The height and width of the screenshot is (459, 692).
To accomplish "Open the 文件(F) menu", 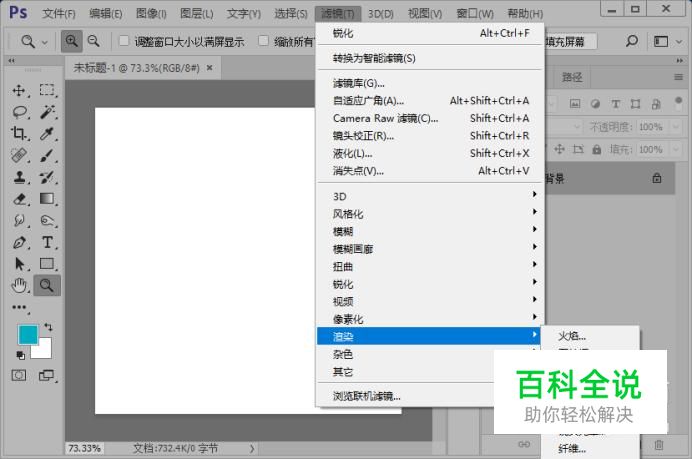I will pyautogui.click(x=59, y=14).
